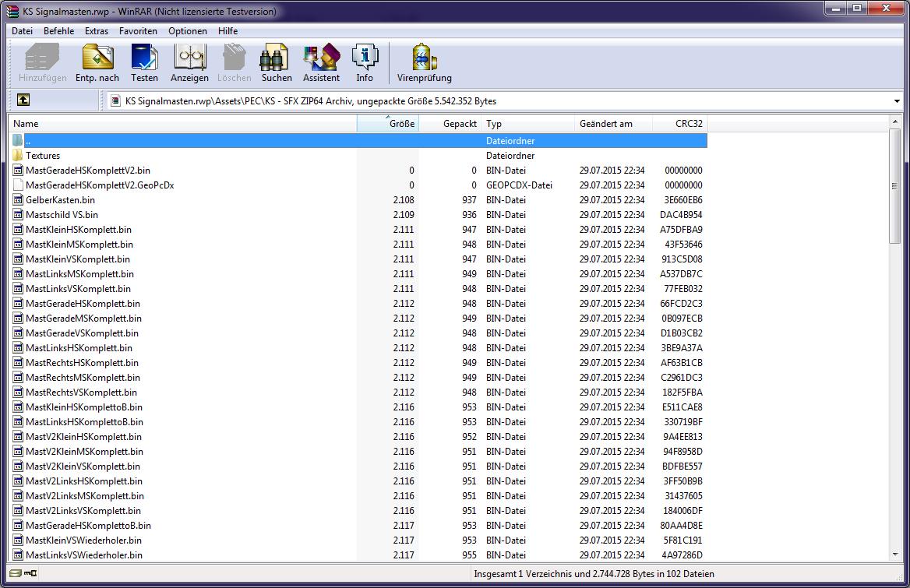This screenshot has width=910, height=588.
Task: Select the parent folder ".." entry
Action: [28, 141]
